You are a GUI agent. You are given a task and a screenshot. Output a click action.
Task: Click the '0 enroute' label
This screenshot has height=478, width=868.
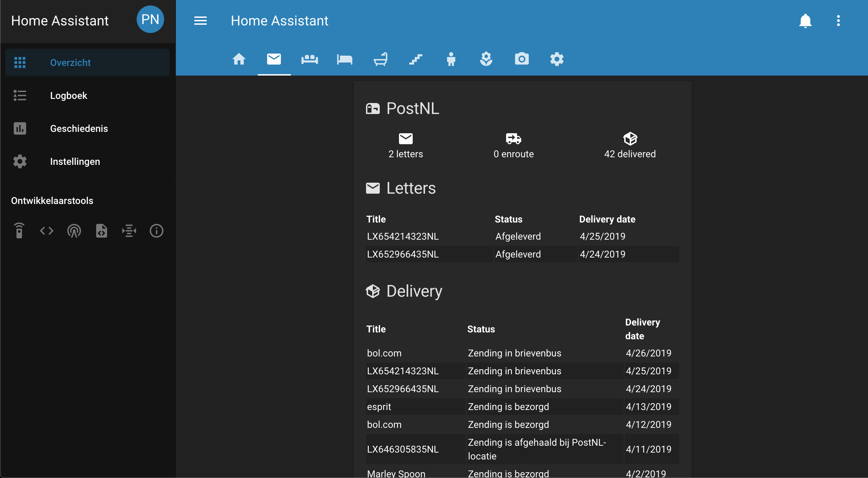coord(514,154)
